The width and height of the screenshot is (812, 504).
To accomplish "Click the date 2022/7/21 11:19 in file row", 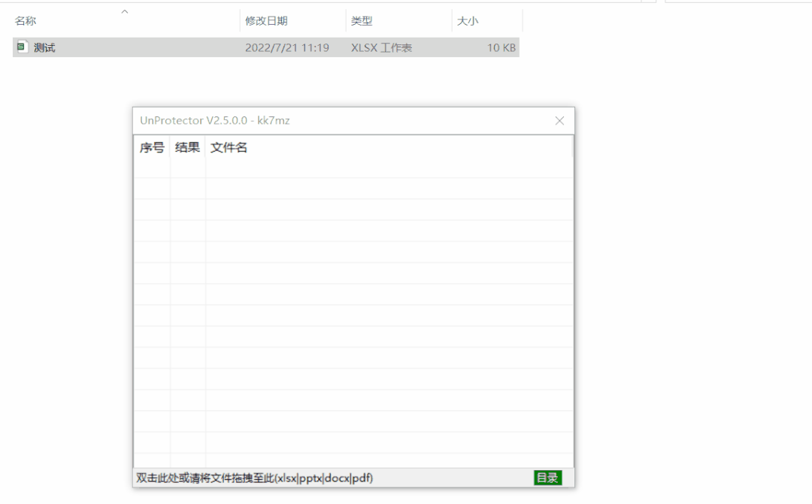I will (287, 48).
